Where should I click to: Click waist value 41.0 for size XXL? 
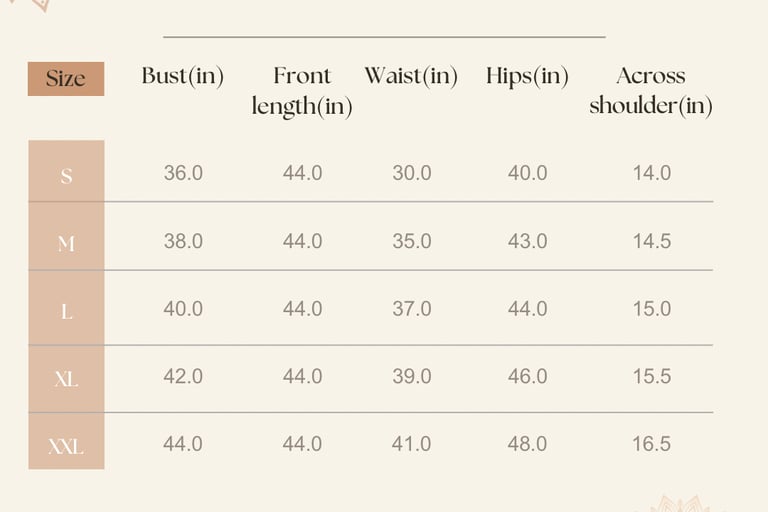click(411, 444)
